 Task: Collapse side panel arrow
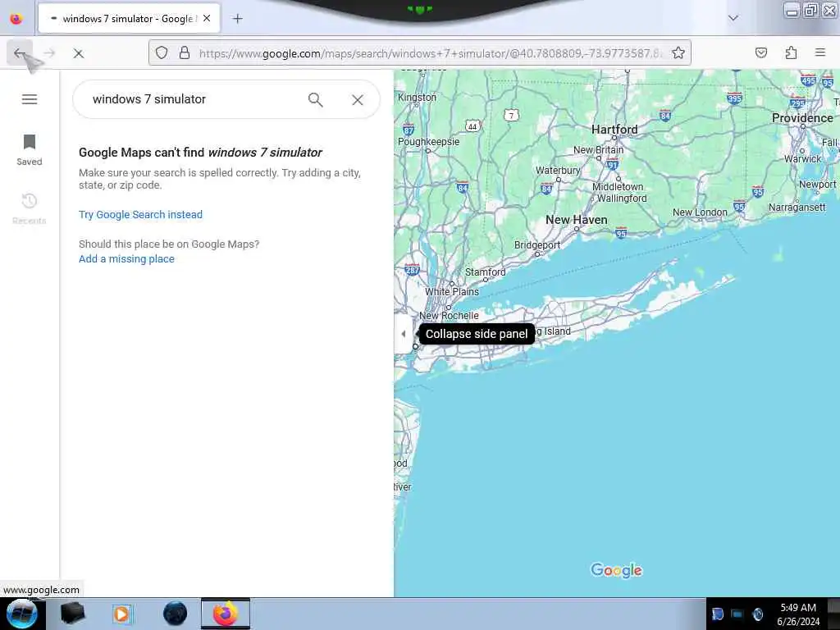(x=403, y=334)
